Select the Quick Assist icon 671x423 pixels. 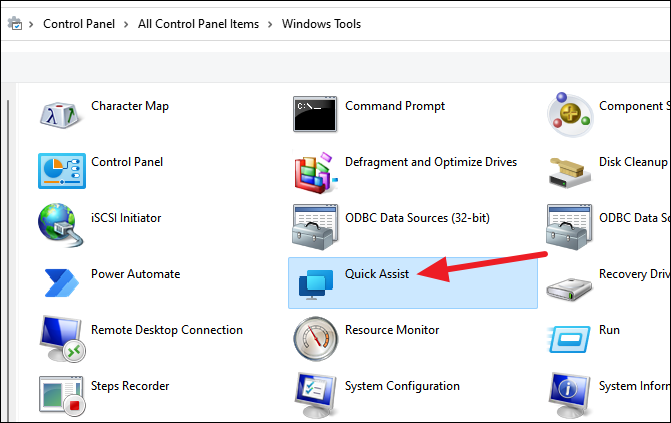316,284
